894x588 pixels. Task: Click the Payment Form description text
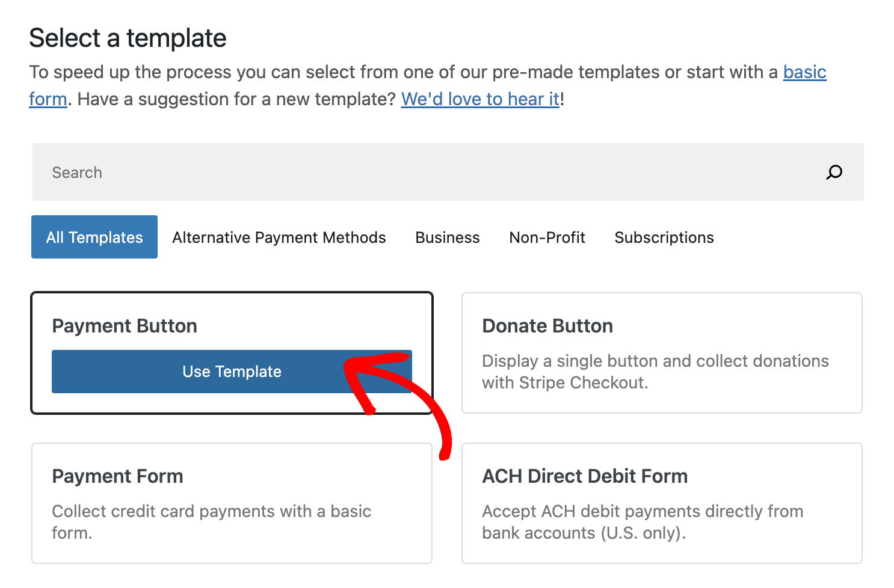click(x=211, y=521)
